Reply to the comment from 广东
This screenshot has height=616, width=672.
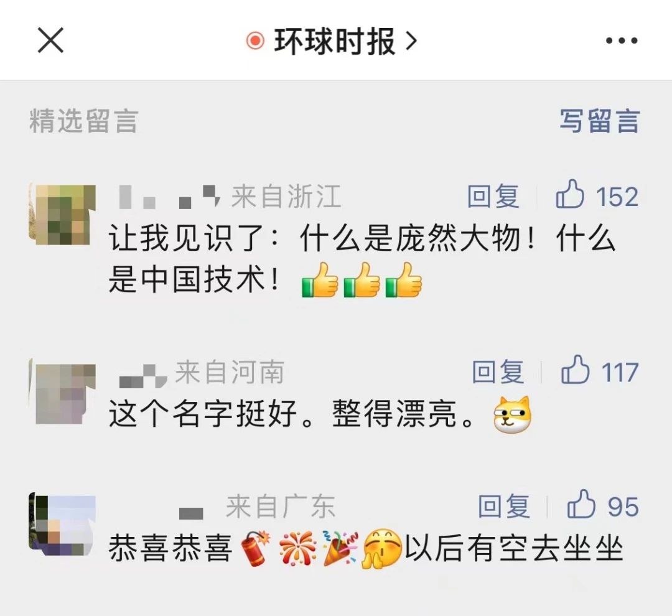pos(504,506)
